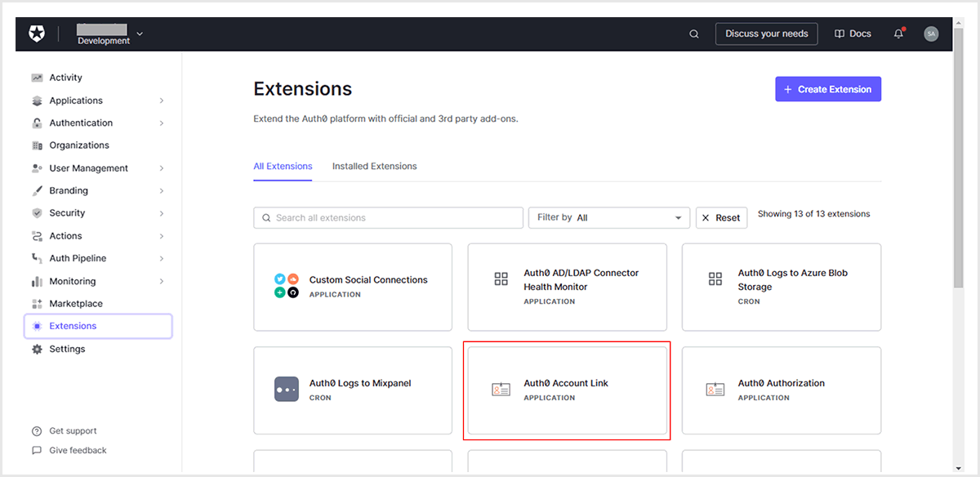Click the Give feedback chat bubble icon
Image resolution: width=980 pixels, height=477 pixels.
[37, 450]
